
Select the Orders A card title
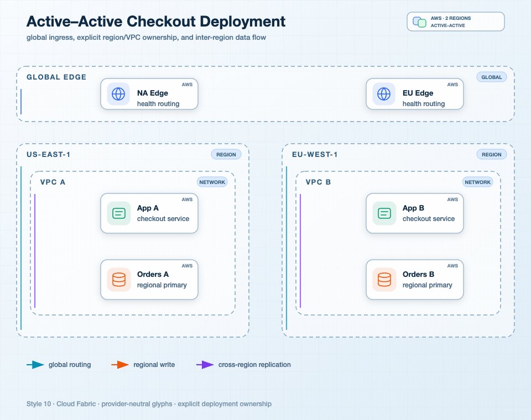153,275
